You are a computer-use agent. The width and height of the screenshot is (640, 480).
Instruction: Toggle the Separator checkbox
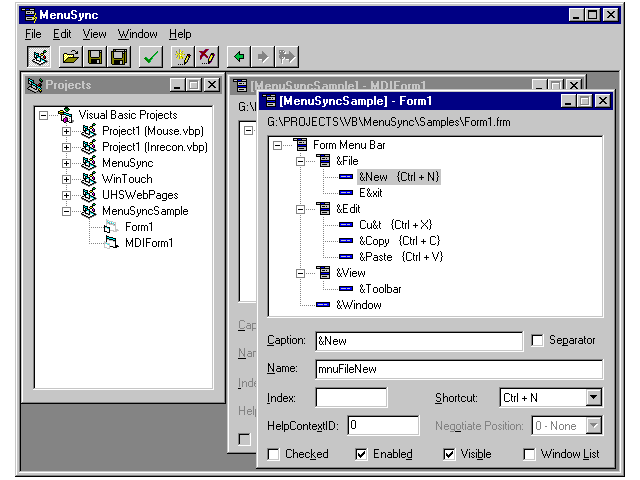point(538,341)
